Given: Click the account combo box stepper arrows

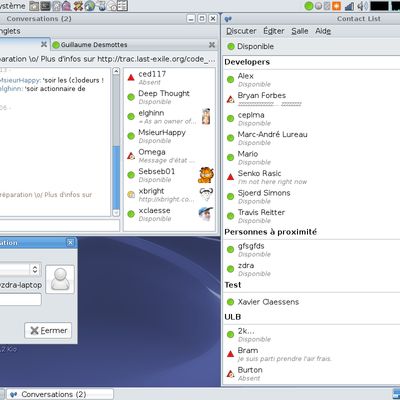Looking at the screenshot, I should pos(35,269).
